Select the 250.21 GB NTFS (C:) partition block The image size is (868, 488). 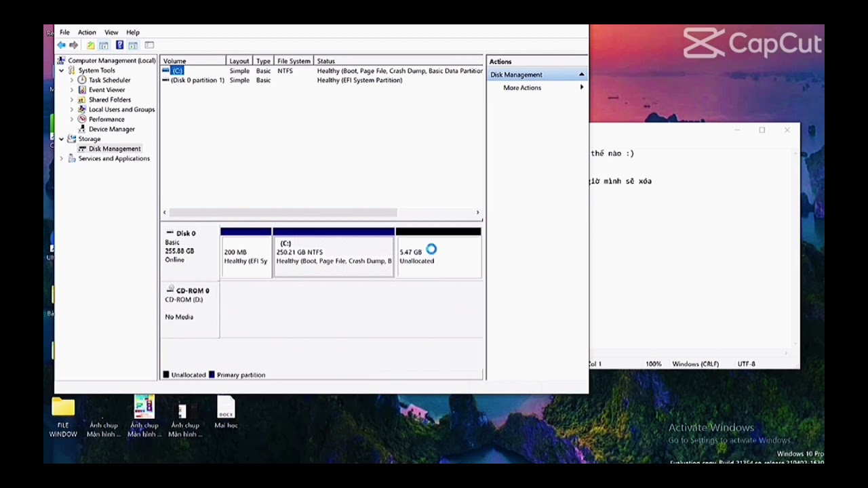334,253
